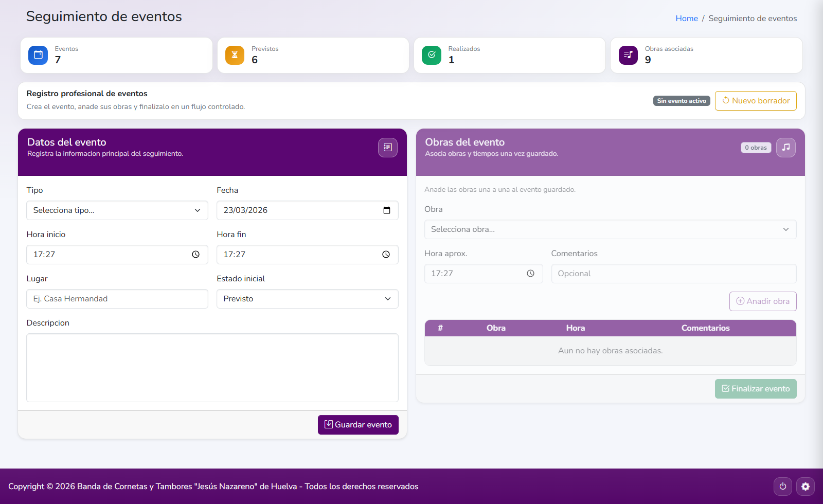Screen dimensions: 823x504
Task: Click the purple Obras asociadas music icon
Action: tap(628, 55)
